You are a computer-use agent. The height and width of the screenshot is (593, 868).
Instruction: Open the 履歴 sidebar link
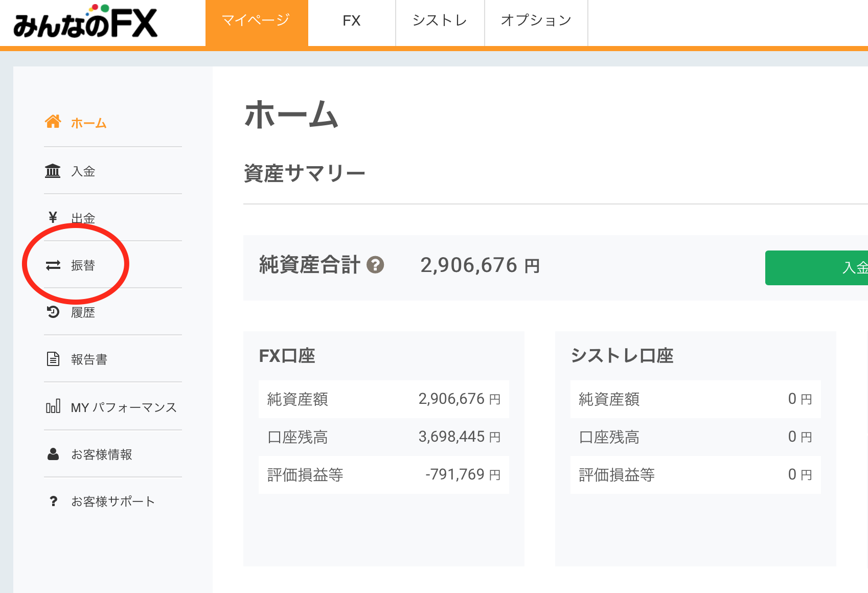click(83, 312)
